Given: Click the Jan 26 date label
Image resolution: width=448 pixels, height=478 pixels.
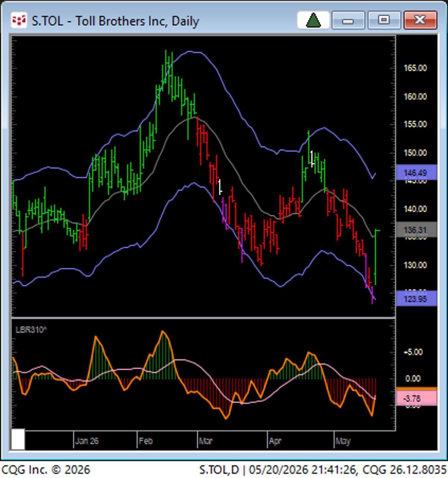Looking at the screenshot, I should coord(87,441).
